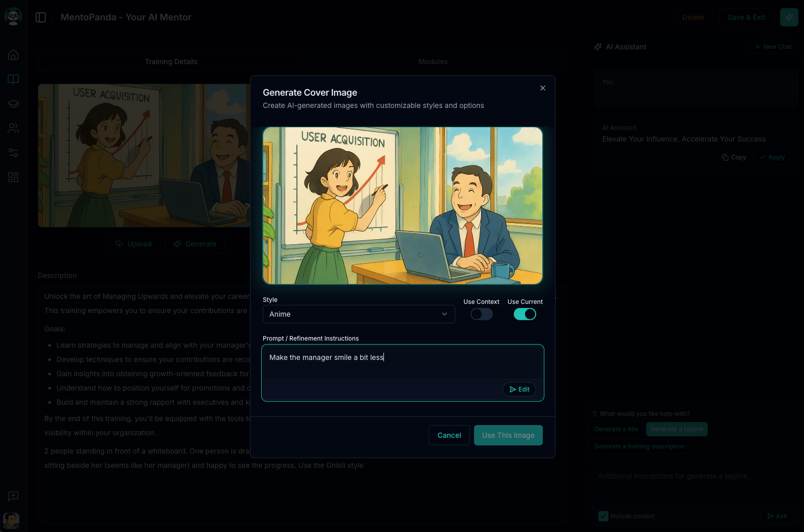The width and height of the screenshot is (804, 532).
Task: Click the graduation cap sidebar icon
Action: click(x=13, y=104)
